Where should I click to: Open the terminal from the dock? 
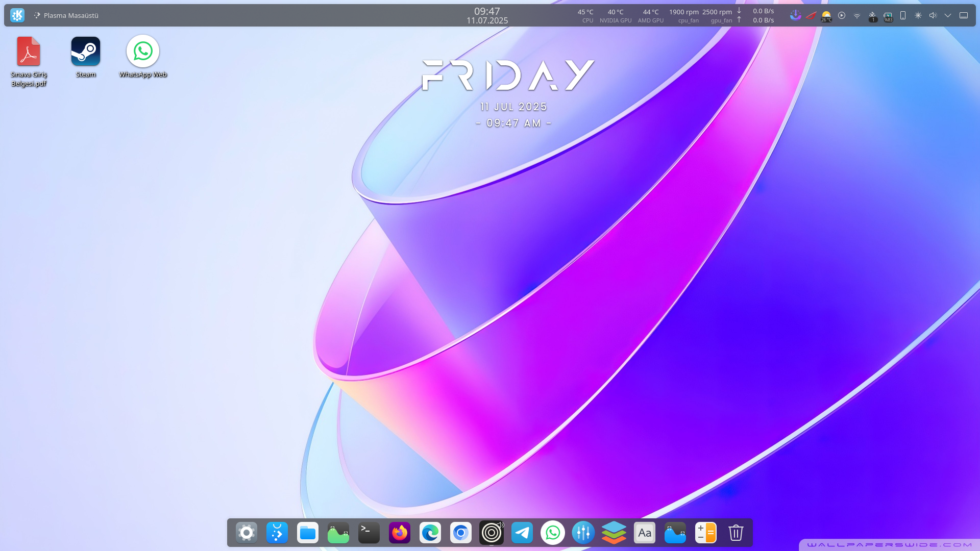coord(369,533)
